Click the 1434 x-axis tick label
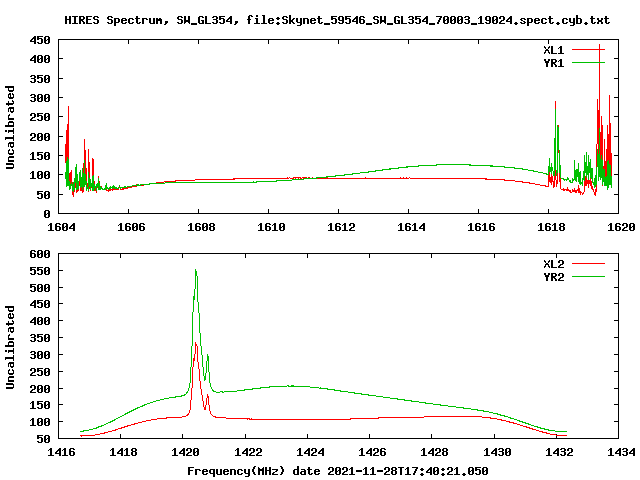 (621, 452)
